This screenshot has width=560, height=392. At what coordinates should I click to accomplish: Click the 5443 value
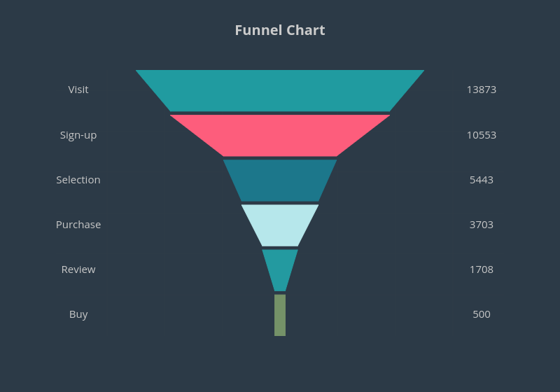(482, 180)
